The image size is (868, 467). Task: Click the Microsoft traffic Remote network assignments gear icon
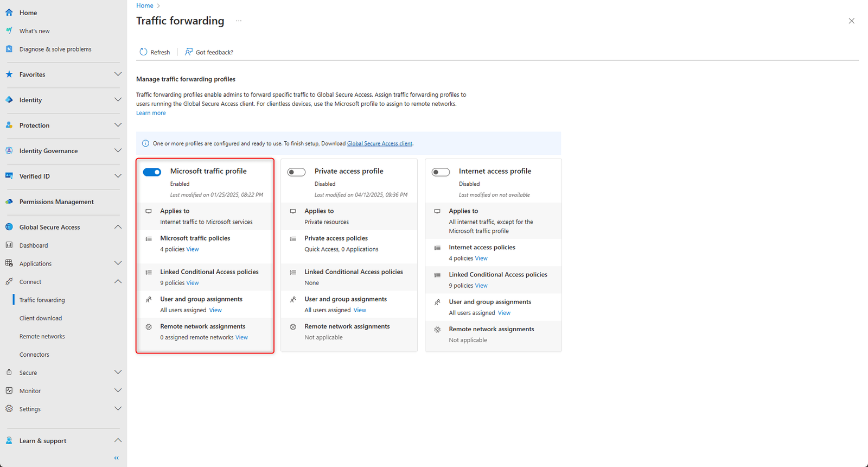point(149,327)
